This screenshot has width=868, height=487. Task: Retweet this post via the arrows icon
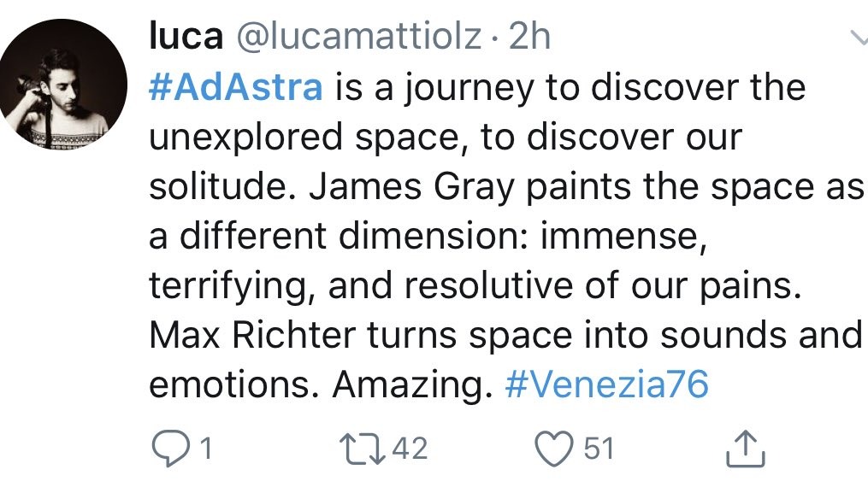[x=363, y=449]
